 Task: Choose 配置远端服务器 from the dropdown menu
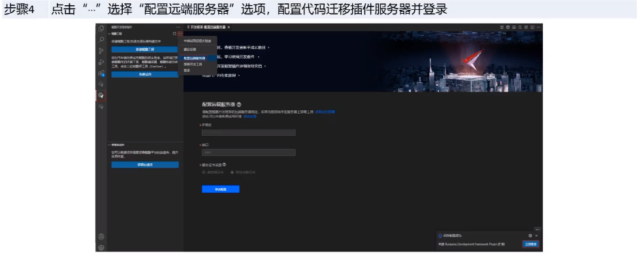coord(197,58)
